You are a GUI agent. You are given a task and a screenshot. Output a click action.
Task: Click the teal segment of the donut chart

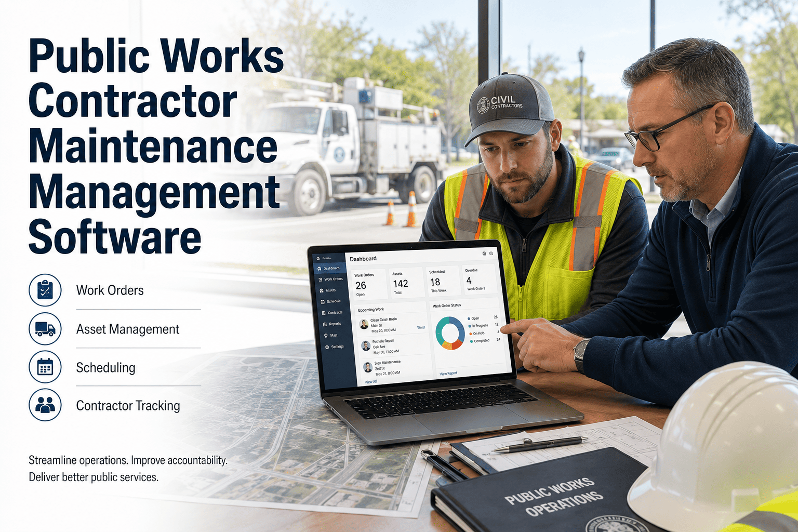coord(441,332)
